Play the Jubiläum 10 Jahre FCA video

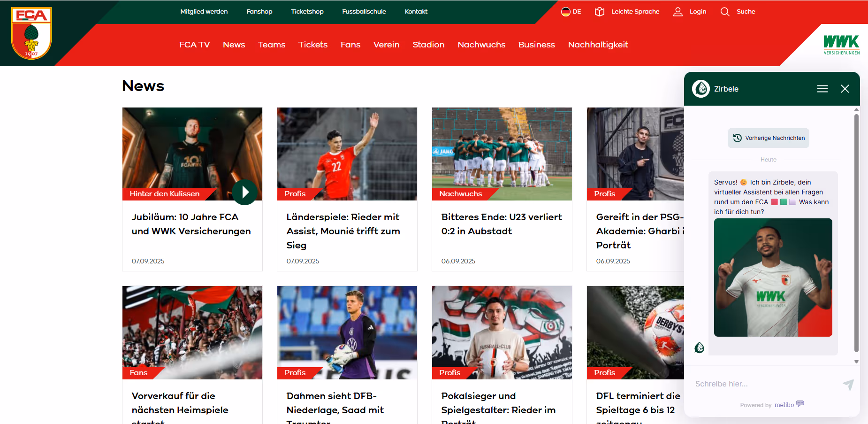coord(244,192)
